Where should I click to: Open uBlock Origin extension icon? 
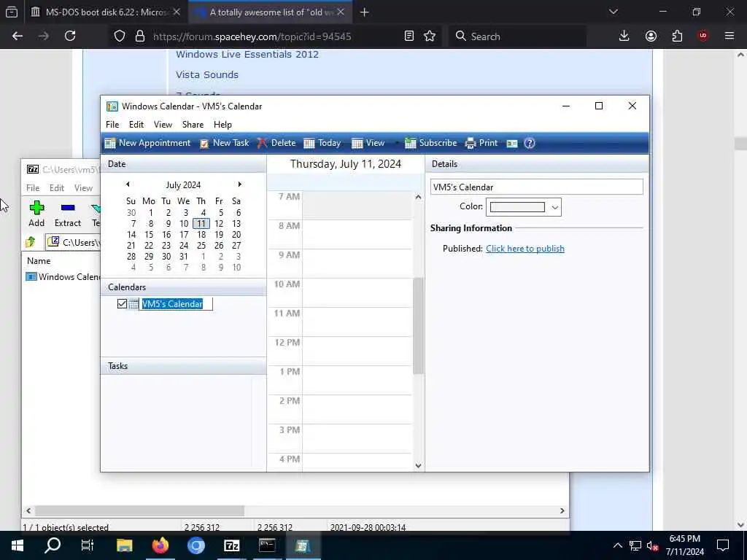pos(703,36)
